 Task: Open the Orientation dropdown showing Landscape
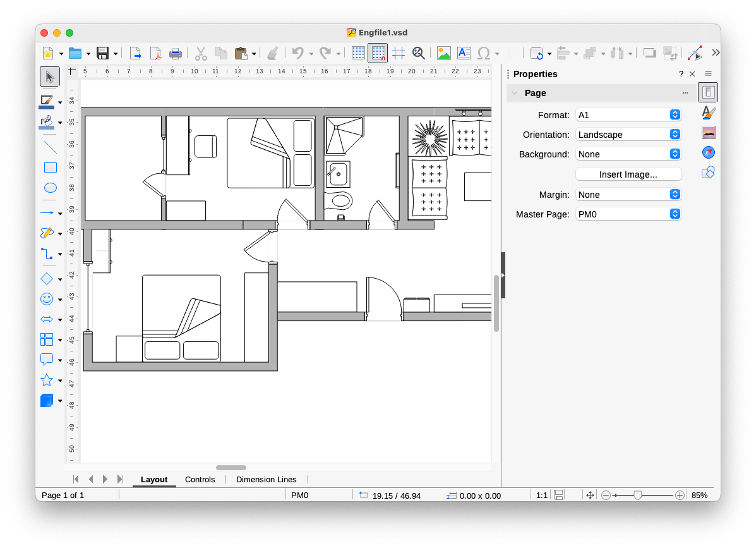click(628, 135)
